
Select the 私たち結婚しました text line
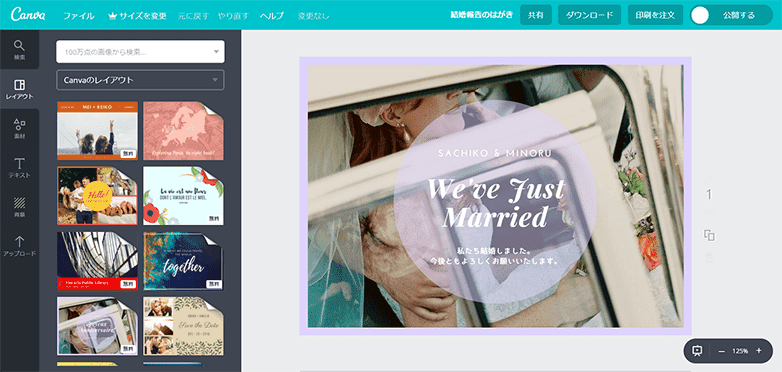pos(495,250)
